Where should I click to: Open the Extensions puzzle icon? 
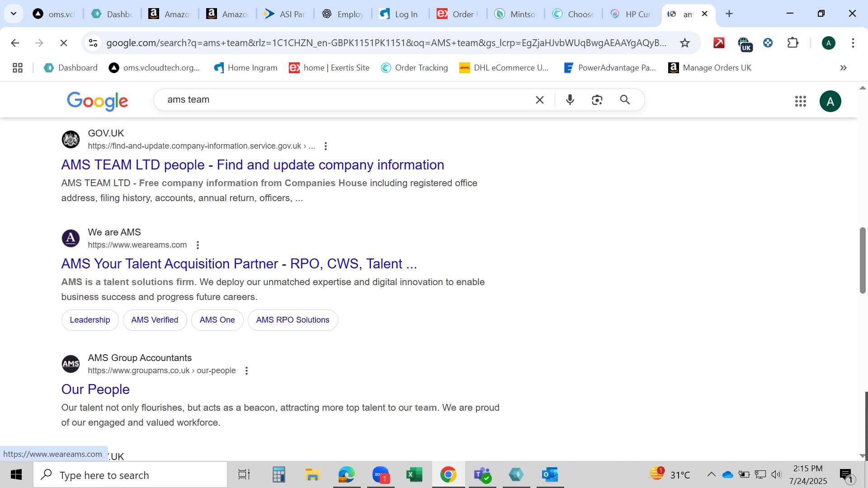pyautogui.click(x=793, y=43)
